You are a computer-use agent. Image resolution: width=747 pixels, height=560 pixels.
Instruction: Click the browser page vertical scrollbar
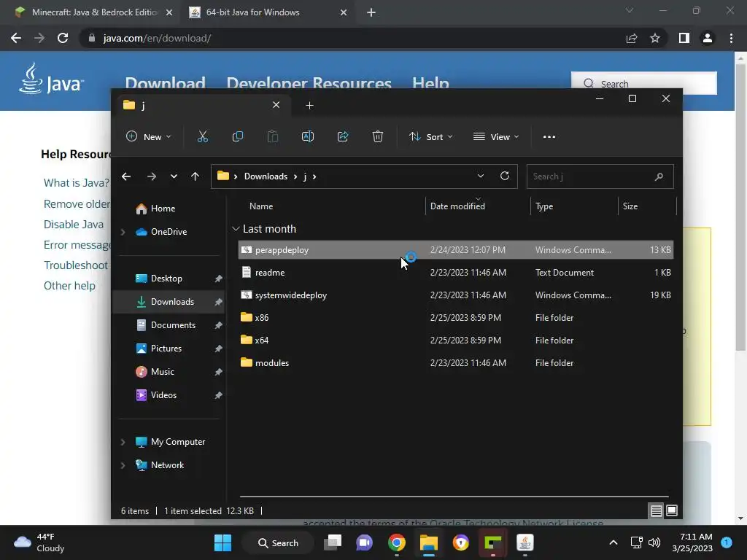pyautogui.click(x=740, y=207)
